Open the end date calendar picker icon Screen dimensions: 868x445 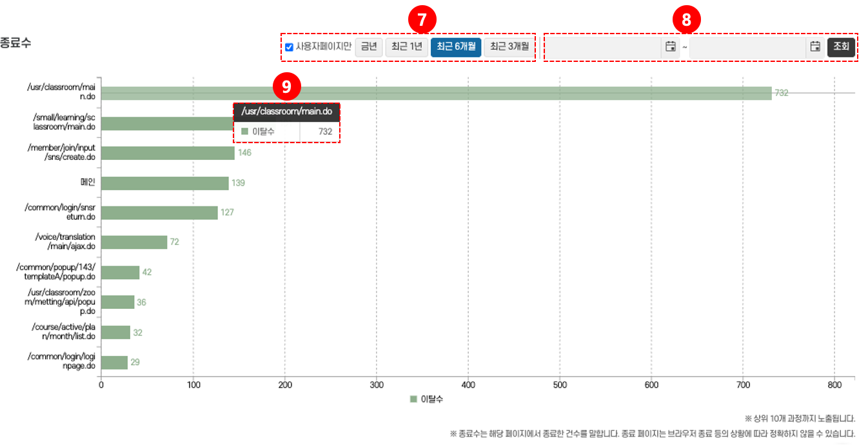(815, 46)
